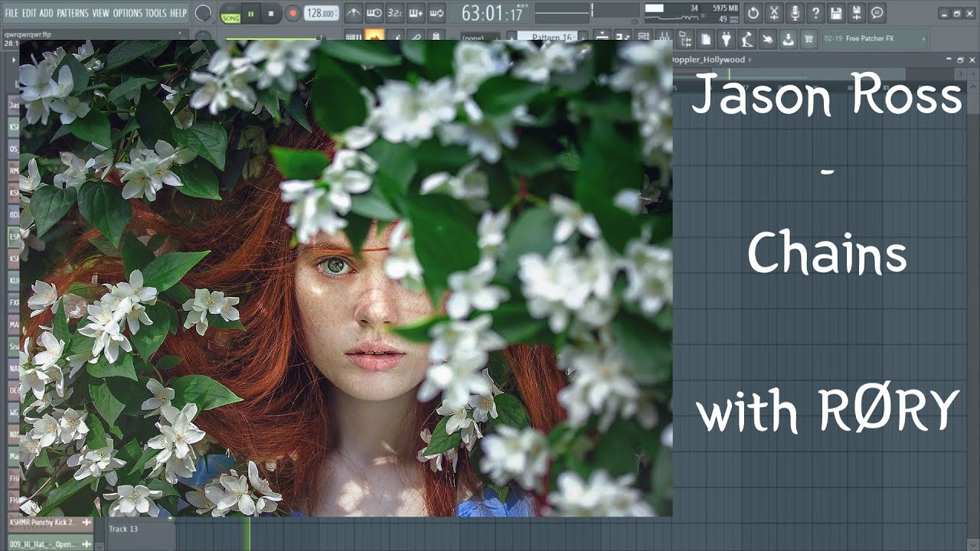Toggle the metronome icon

(353, 13)
